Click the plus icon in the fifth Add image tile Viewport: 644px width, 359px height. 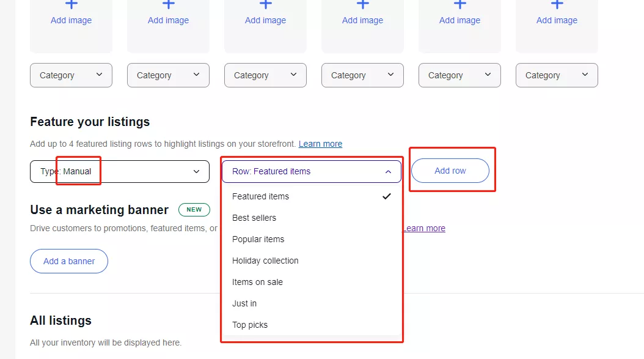[x=460, y=4]
